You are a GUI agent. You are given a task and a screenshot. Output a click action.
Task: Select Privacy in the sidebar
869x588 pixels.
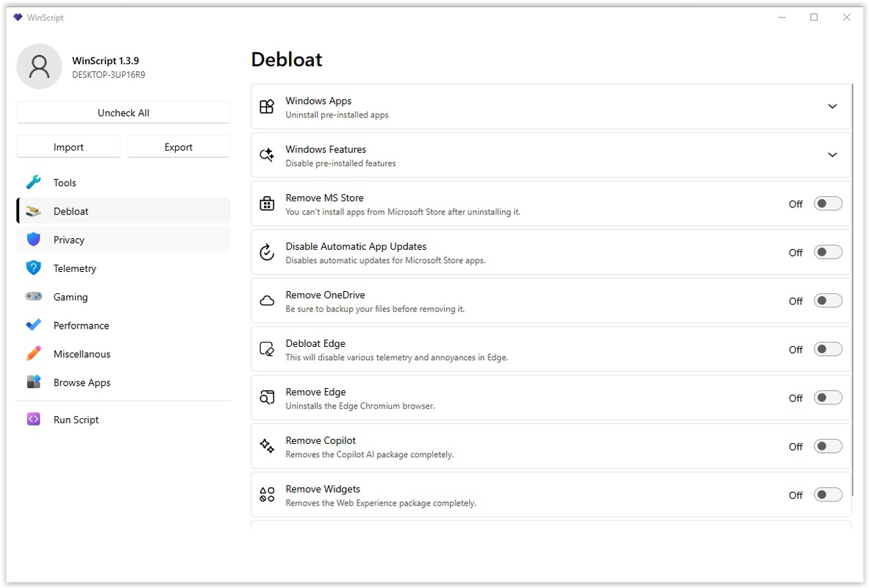pos(124,240)
